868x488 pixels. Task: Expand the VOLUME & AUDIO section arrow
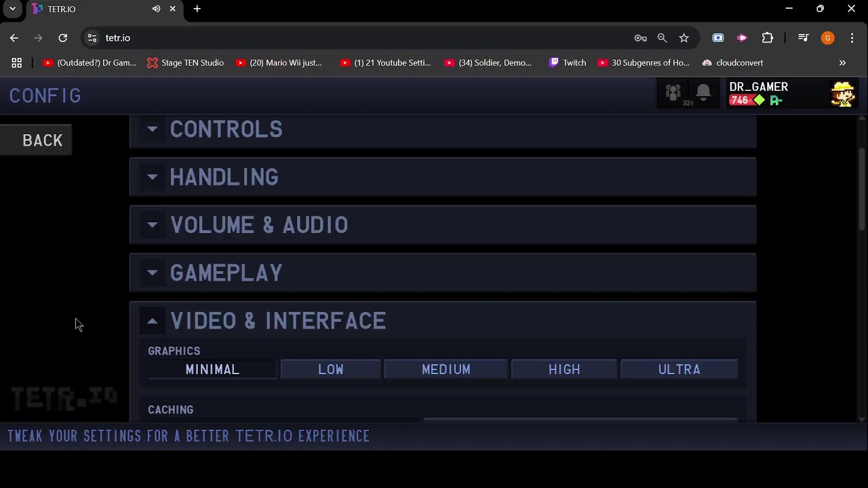[153, 225]
